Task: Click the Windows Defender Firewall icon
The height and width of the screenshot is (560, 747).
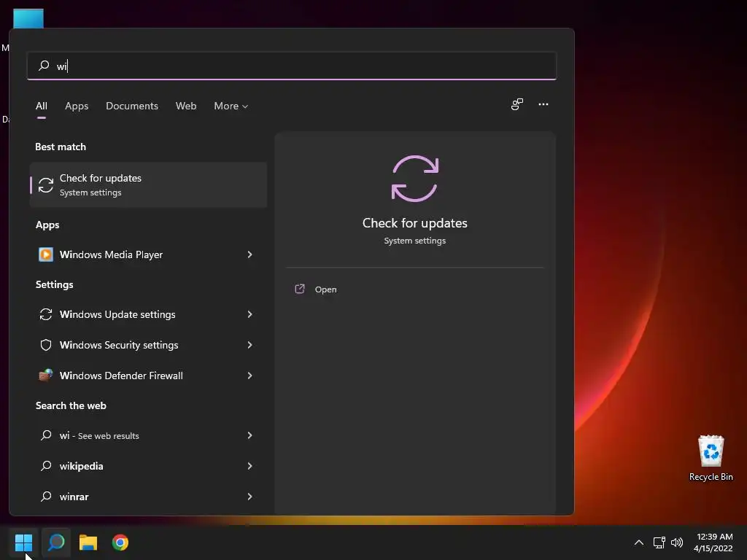Action: point(46,376)
